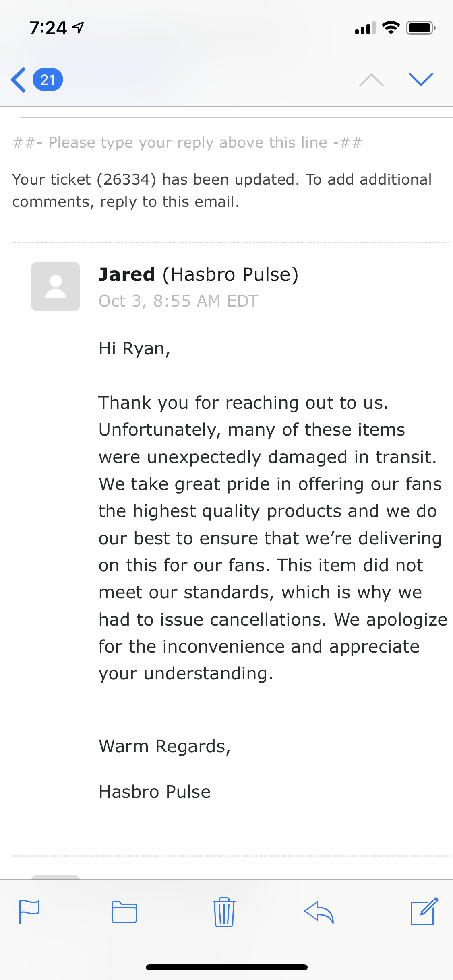Viewport: 453px width, 980px height.
Task: Tap the cellular signal bars icon
Action: [365, 28]
